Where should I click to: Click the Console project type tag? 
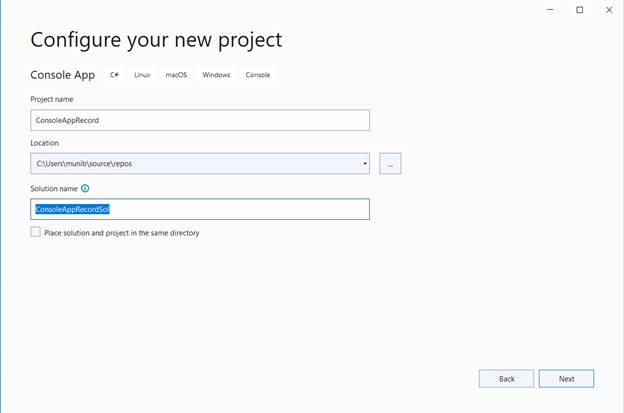tap(257, 75)
